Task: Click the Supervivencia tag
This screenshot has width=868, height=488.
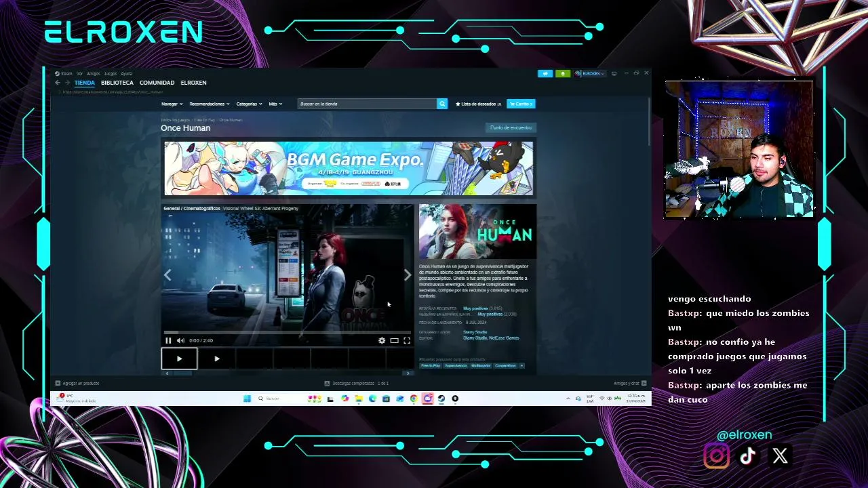Action: [456, 365]
